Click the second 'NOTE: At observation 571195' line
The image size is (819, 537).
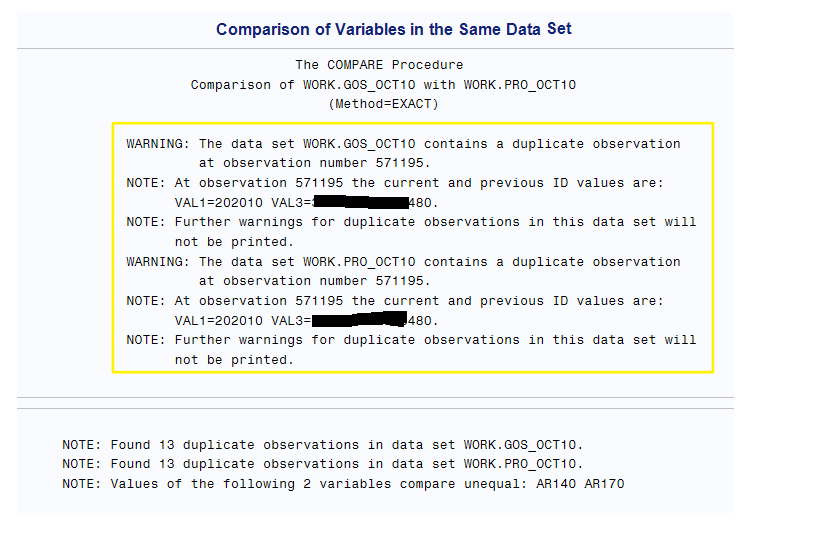pos(395,301)
